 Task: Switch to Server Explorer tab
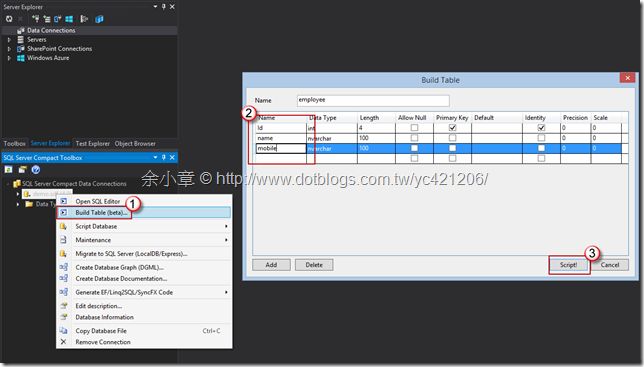coord(51,143)
